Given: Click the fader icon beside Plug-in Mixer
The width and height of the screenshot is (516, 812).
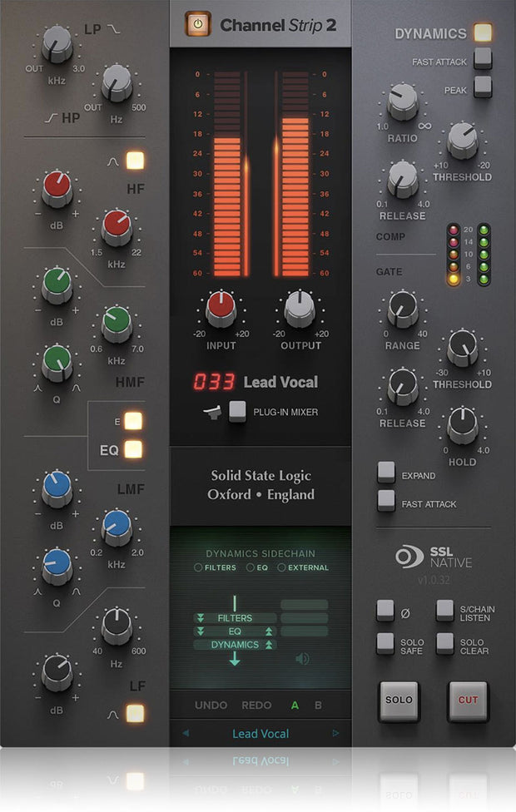Looking at the screenshot, I should point(212,412).
